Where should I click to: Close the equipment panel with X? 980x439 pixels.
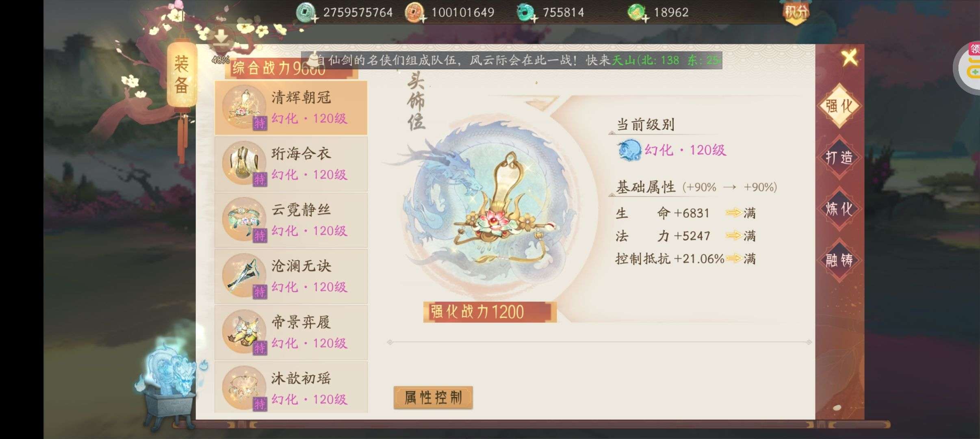[x=850, y=58]
